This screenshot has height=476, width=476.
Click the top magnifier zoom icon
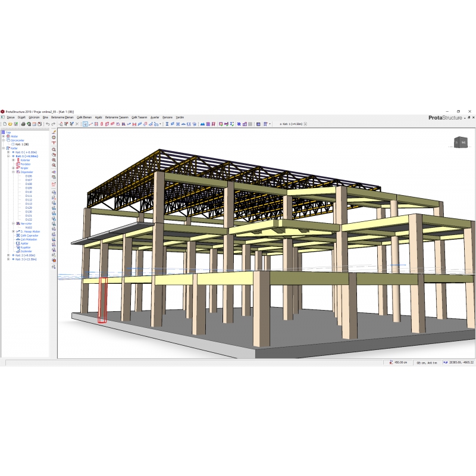[54, 149]
